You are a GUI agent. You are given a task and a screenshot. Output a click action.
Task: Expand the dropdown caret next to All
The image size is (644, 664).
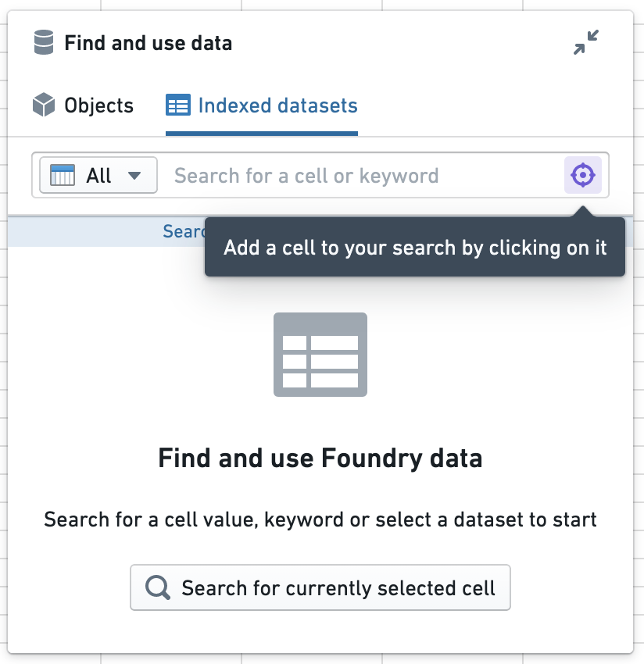134,175
